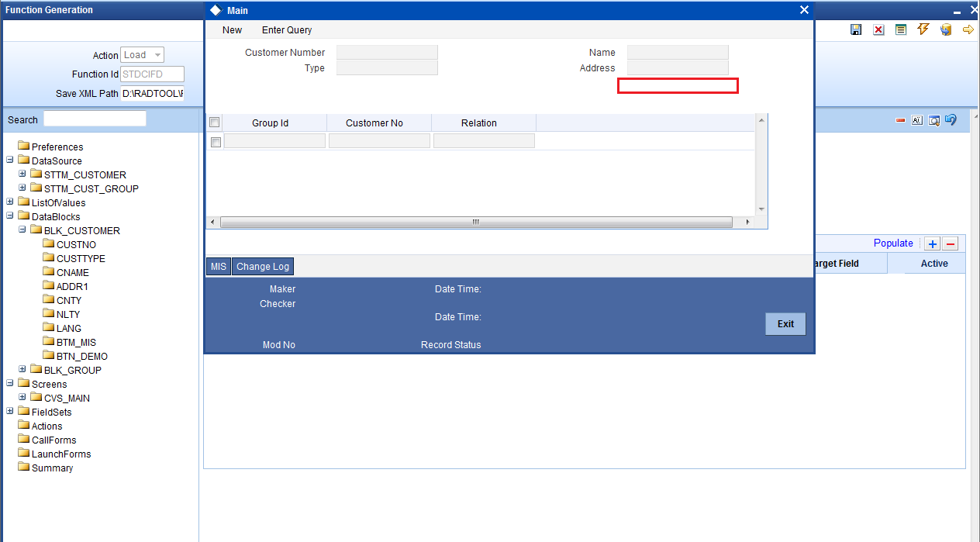
Task: Close the Main preview window
Action: (804, 10)
